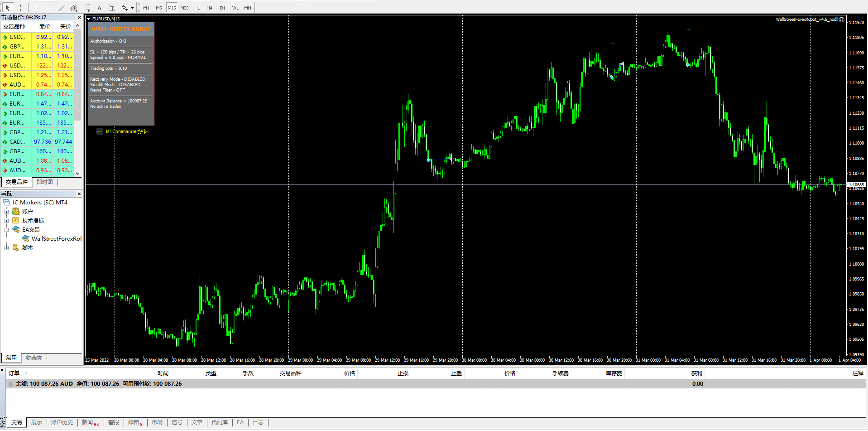Image resolution: width=868 pixels, height=431 pixels.
Task: Select the cursor arrow tool
Action: click(8, 8)
